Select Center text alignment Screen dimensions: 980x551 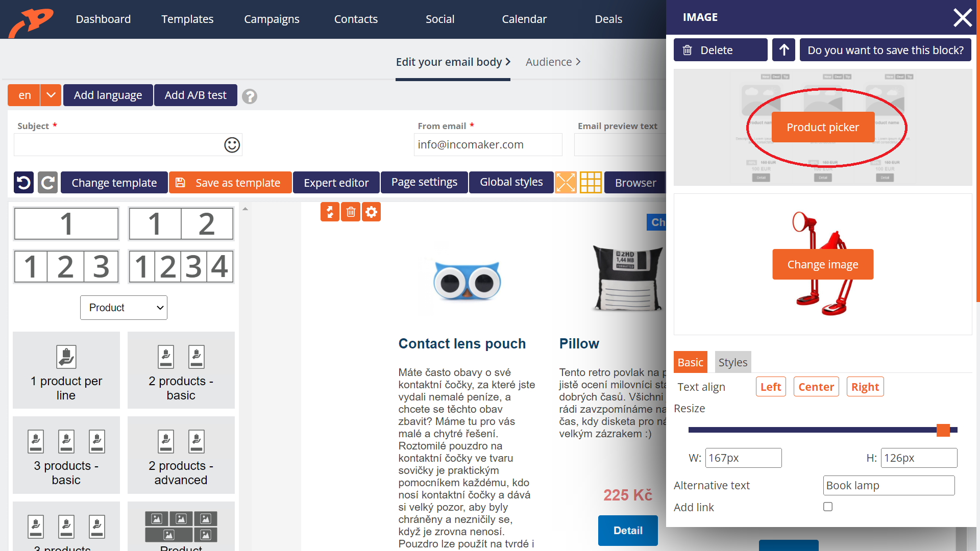pos(816,386)
